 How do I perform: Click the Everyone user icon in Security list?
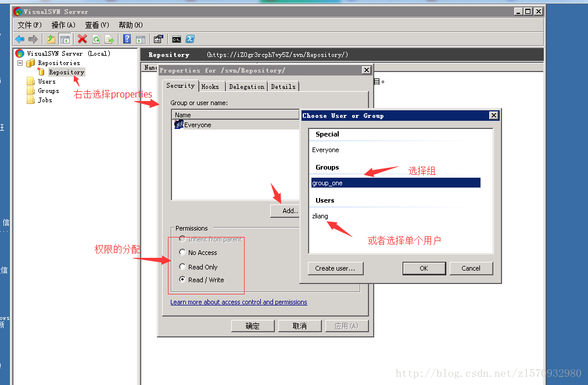pyautogui.click(x=178, y=124)
